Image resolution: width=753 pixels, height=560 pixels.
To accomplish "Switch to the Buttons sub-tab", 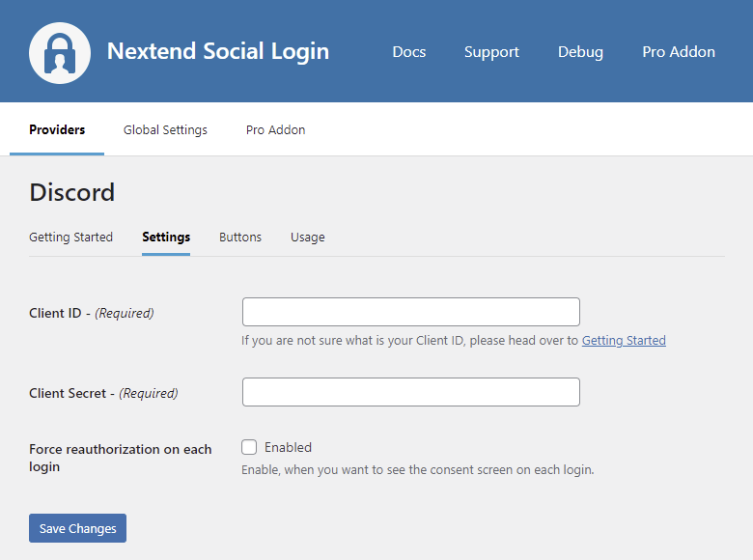I will coord(240,237).
